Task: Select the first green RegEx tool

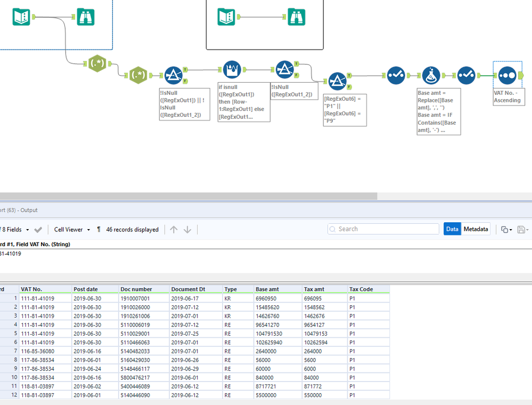Action: [97, 63]
